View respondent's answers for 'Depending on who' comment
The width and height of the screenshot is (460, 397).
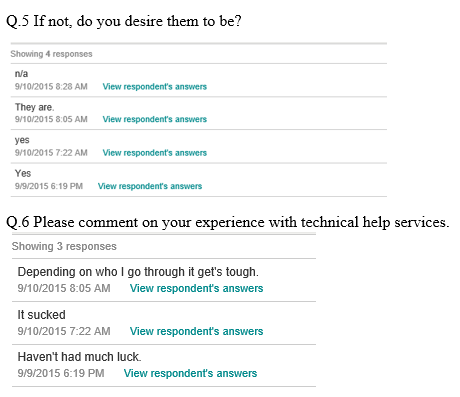pos(196,288)
